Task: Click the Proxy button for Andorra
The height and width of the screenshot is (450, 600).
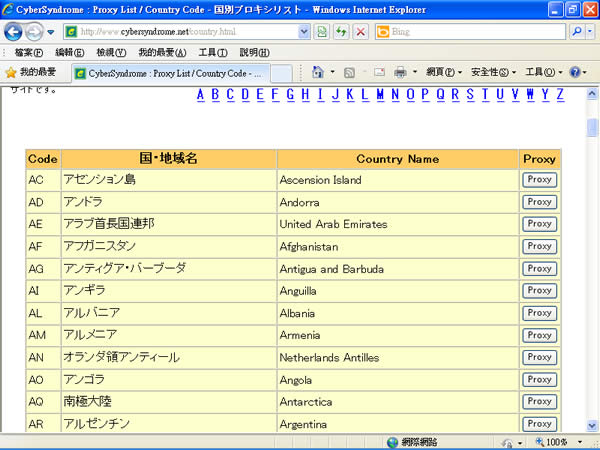Action: pyautogui.click(x=539, y=202)
